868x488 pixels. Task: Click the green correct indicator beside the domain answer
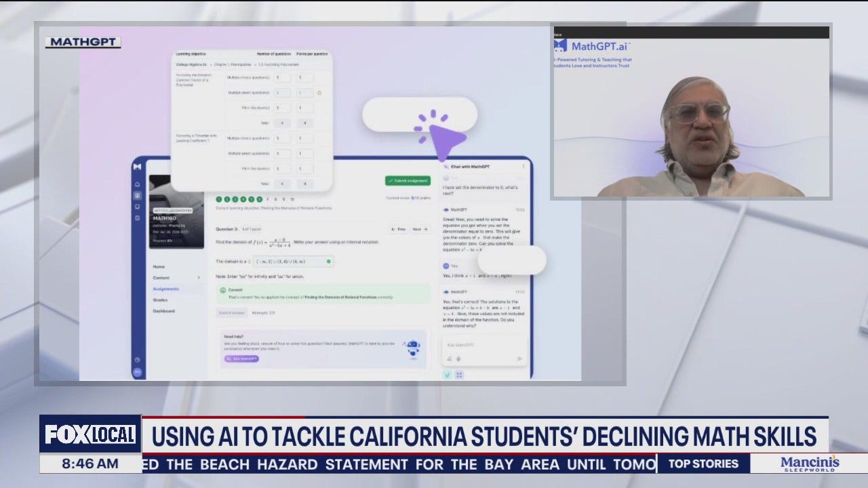329,262
